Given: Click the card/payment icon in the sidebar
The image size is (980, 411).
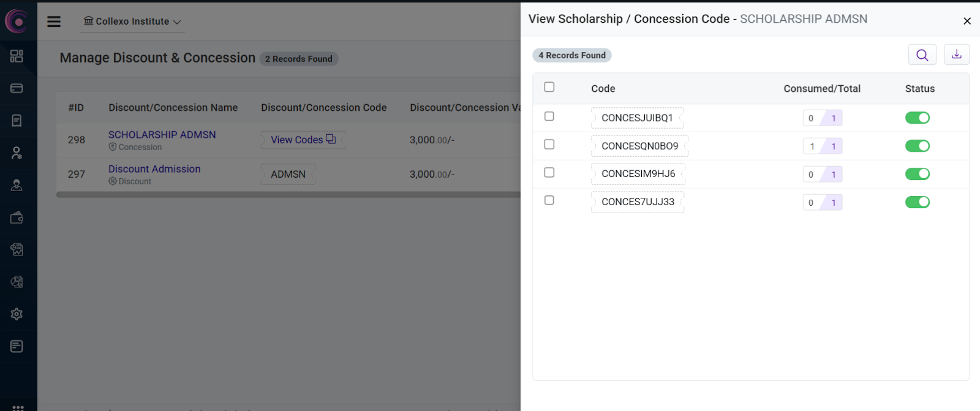Looking at the screenshot, I should (17, 88).
